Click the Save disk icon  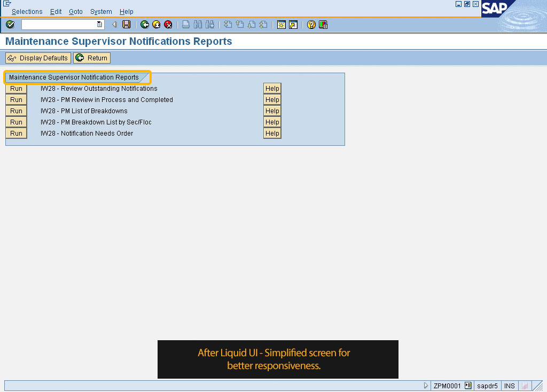127,25
